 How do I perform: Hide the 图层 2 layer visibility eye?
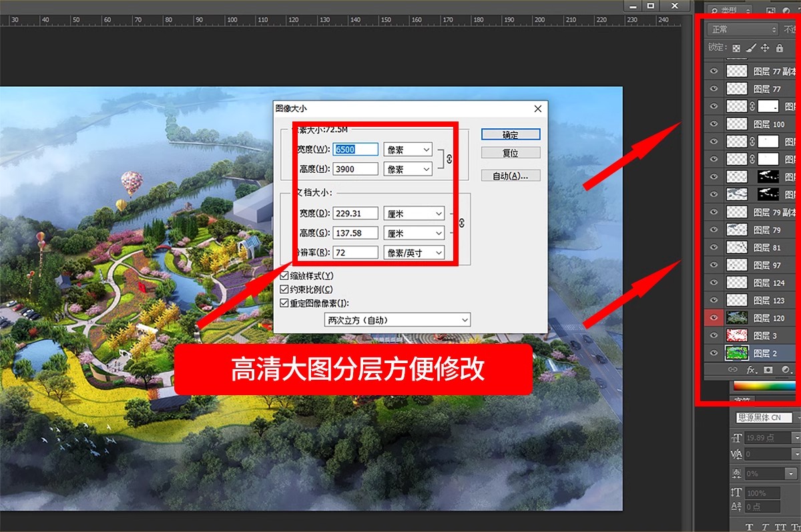(714, 352)
